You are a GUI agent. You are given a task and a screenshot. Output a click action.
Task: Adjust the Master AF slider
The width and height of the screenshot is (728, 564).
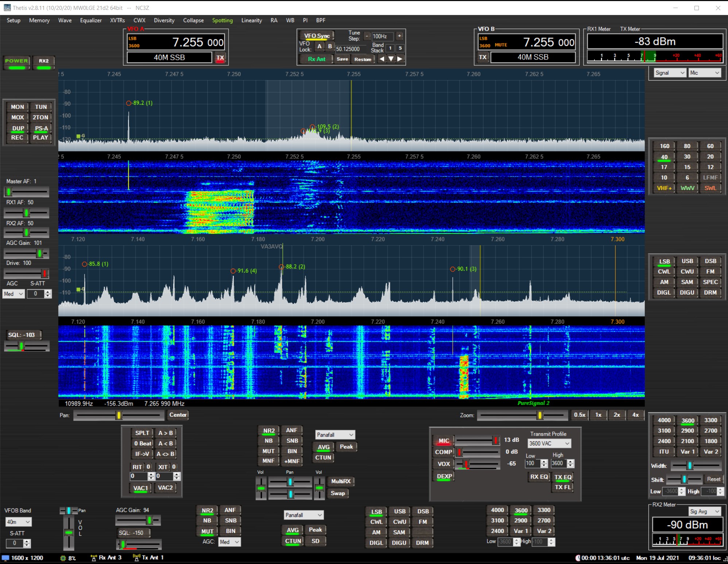(x=27, y=192)
